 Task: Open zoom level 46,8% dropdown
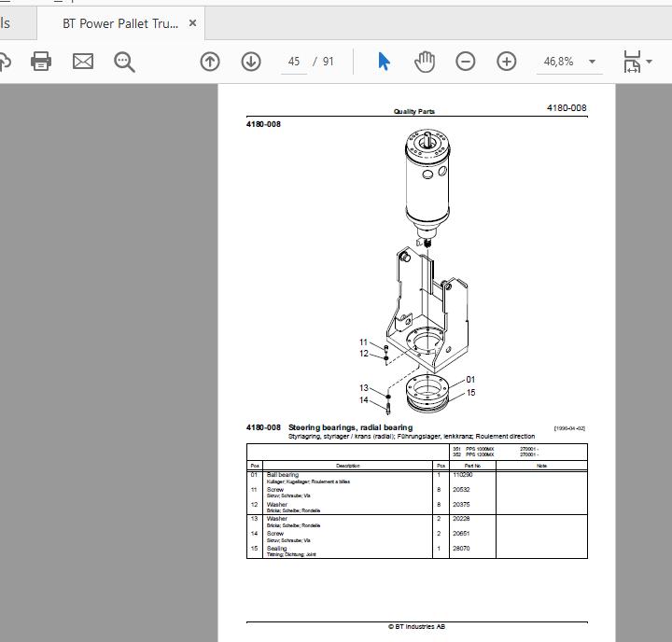coord(593,62)
